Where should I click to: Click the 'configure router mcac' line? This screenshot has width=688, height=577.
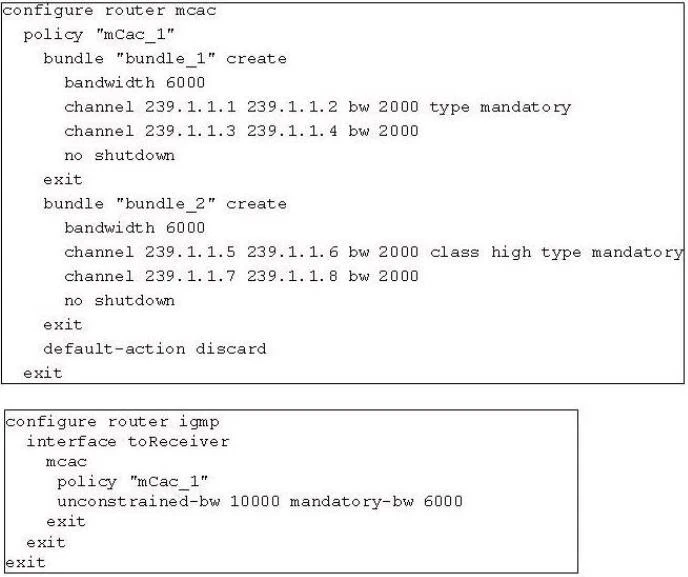pos(110,11)
